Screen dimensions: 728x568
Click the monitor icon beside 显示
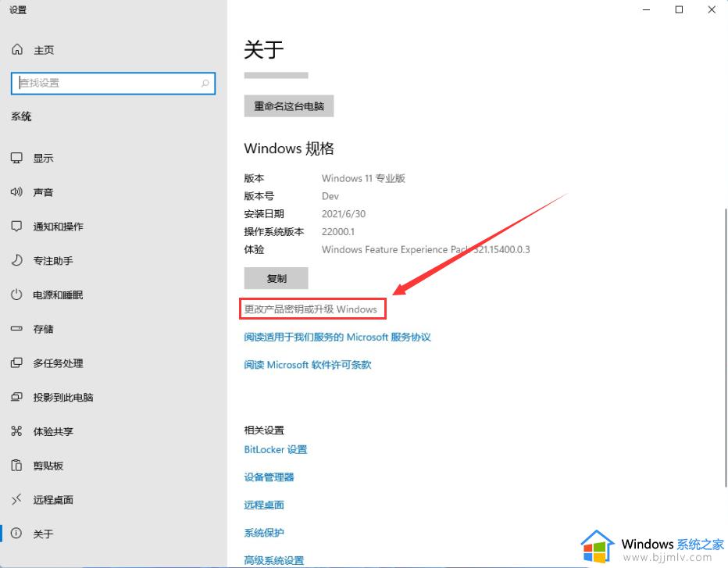[x=16, y=158]
